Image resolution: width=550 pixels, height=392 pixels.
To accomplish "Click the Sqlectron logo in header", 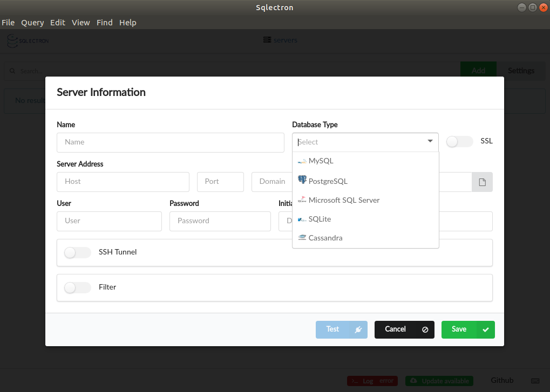I will (x=28, y=41).
